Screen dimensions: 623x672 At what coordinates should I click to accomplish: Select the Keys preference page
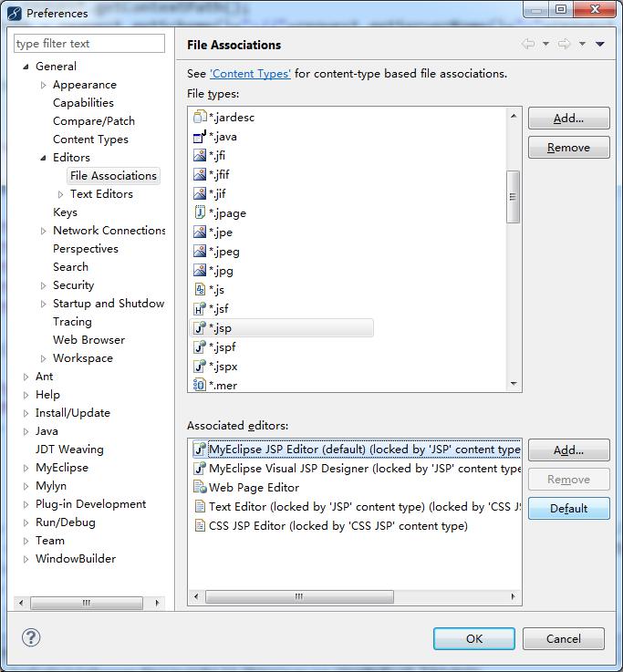[65, 212]
